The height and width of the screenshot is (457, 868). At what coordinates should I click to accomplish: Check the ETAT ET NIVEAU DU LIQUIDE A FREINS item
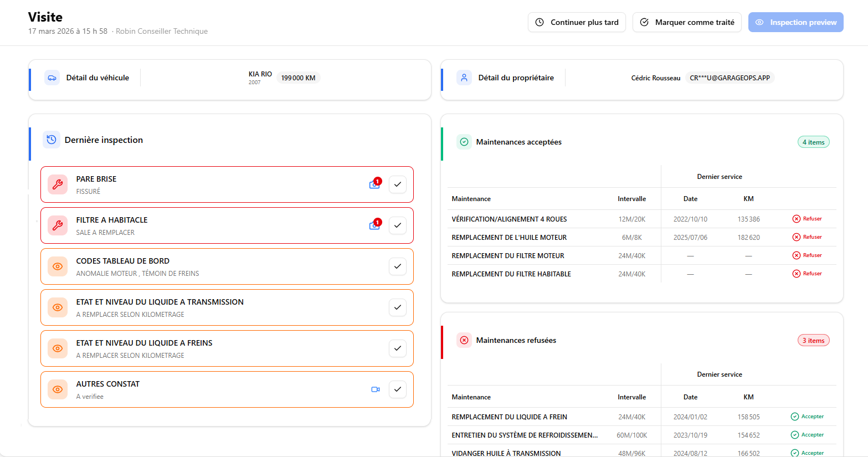[x=398, y=348]
